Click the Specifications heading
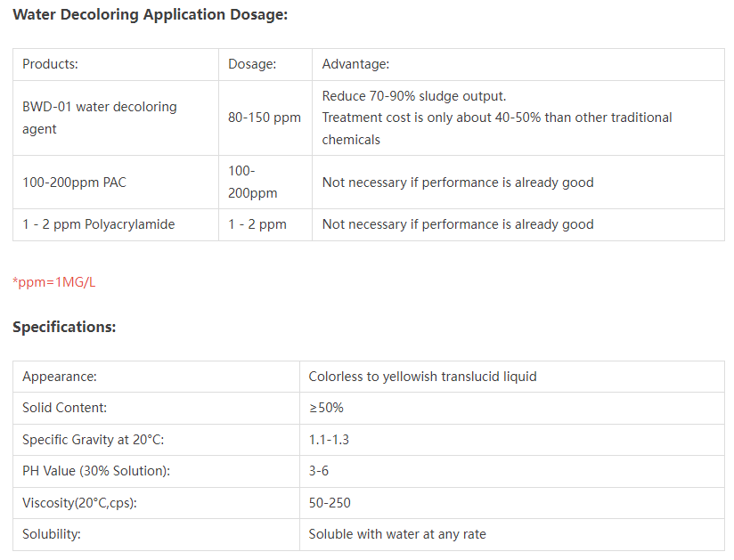 pyautogui.click(x=64, y=327)
